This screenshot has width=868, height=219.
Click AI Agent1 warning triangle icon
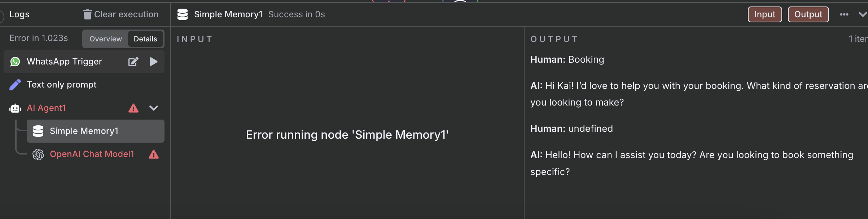[133, 108]
